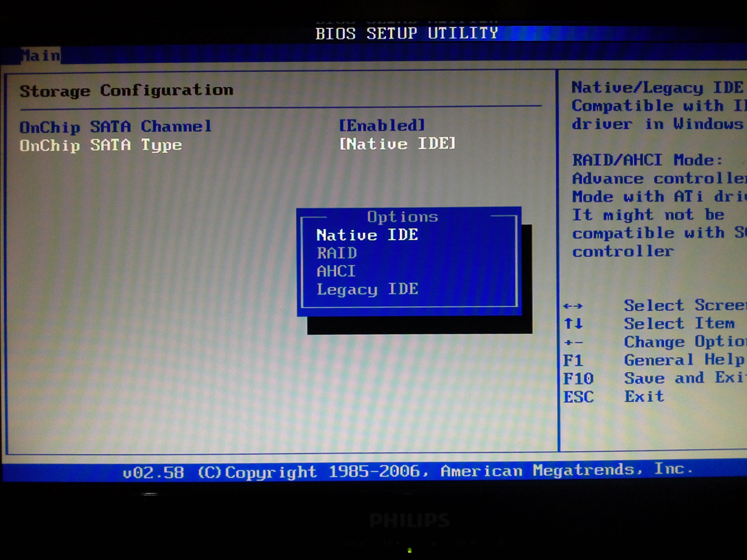Click the plus-minus key icon

(x=573, y=343)
